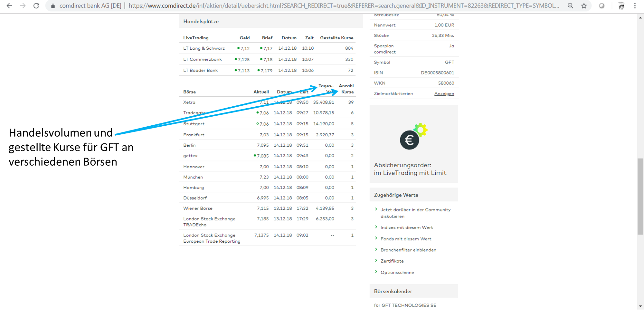Click the browser forward arrow
644x310 pixels.
23,6
